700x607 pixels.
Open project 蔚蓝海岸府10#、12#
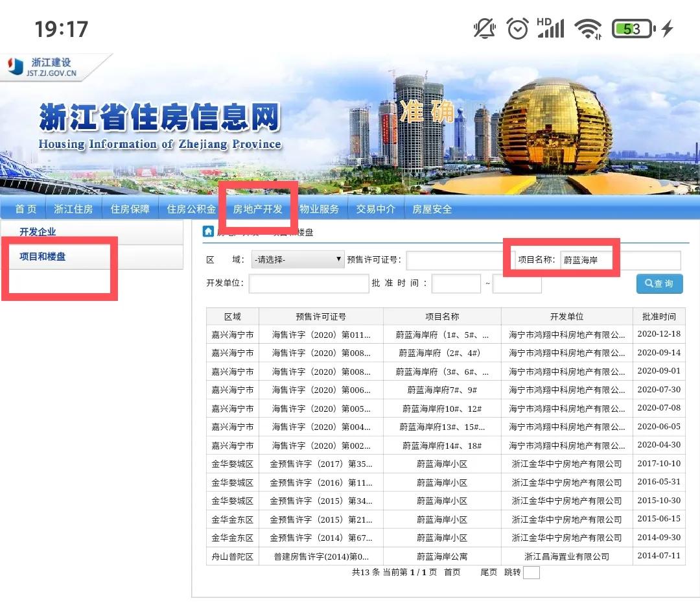point(442,409)
